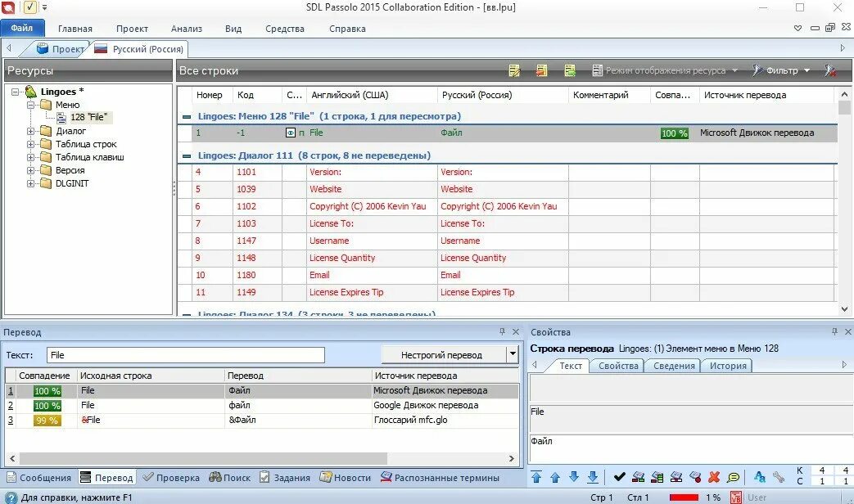Open the Средства ribbon tab
The width and height of the screenshot is (854, 504).
(x=285, y=29)
